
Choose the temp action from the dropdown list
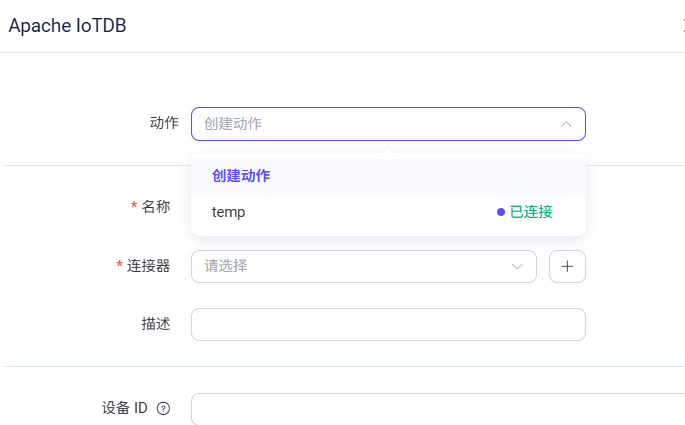[x=388, y=212]
